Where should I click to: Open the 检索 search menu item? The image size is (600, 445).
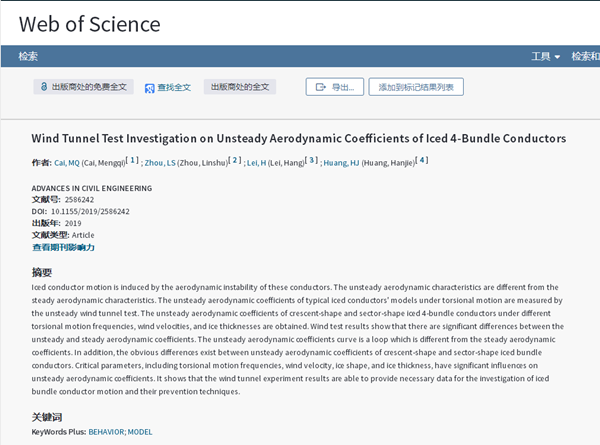[x=28, y=57]
